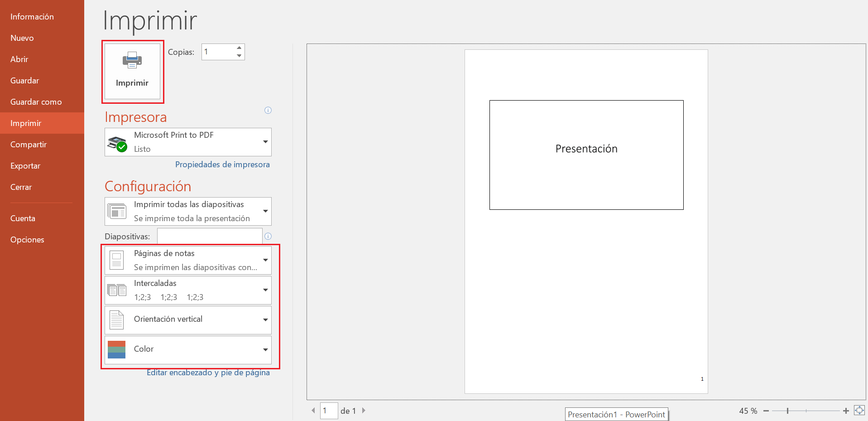Open the Orientación vertical dropdown
Image resolution: width=868 pixels, height=421 pixels.
(x=188, y=320)
